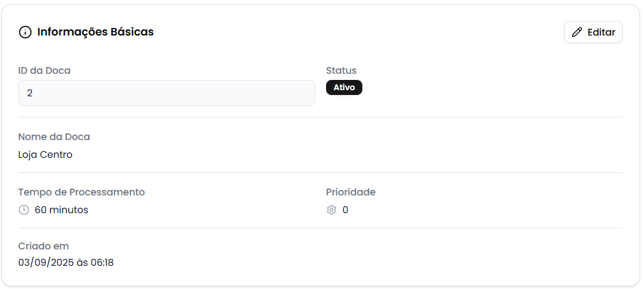
Task: Focus the ID da Doca input field
Action: point(166,93)
